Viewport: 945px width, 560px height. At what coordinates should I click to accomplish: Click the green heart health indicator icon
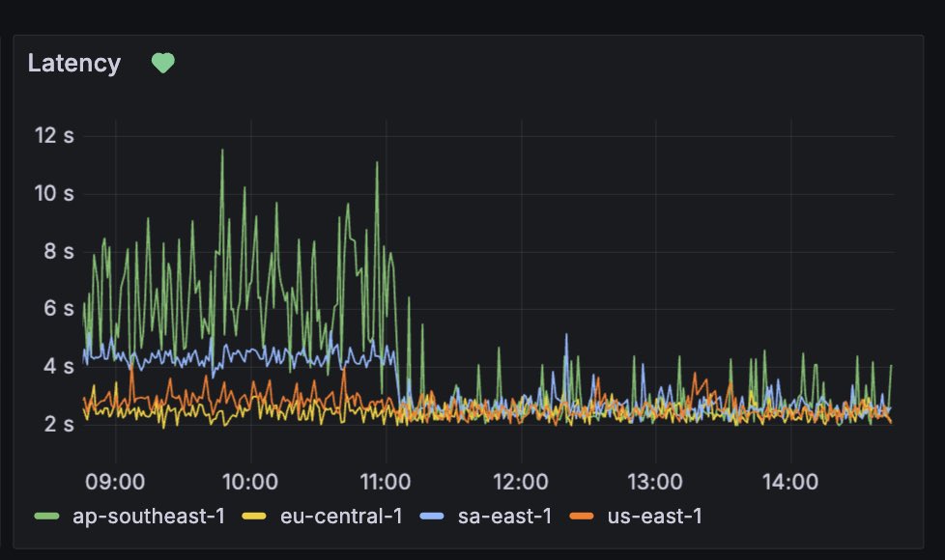163,62
